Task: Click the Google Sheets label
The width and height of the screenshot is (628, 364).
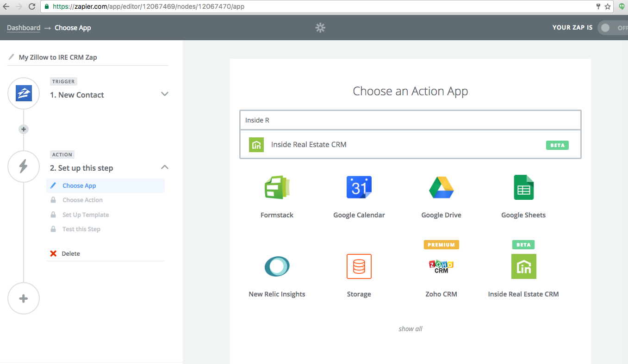Action: pos(523,215)
